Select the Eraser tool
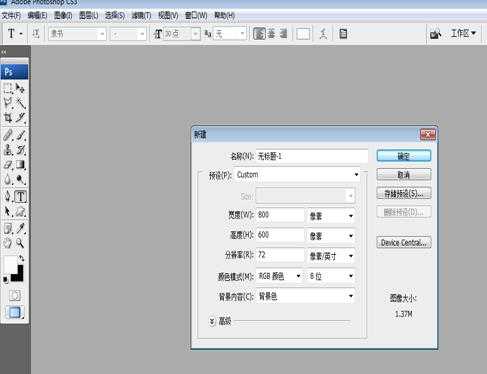Viewport: 487px width, 374px height. click(x=8, y=165)
